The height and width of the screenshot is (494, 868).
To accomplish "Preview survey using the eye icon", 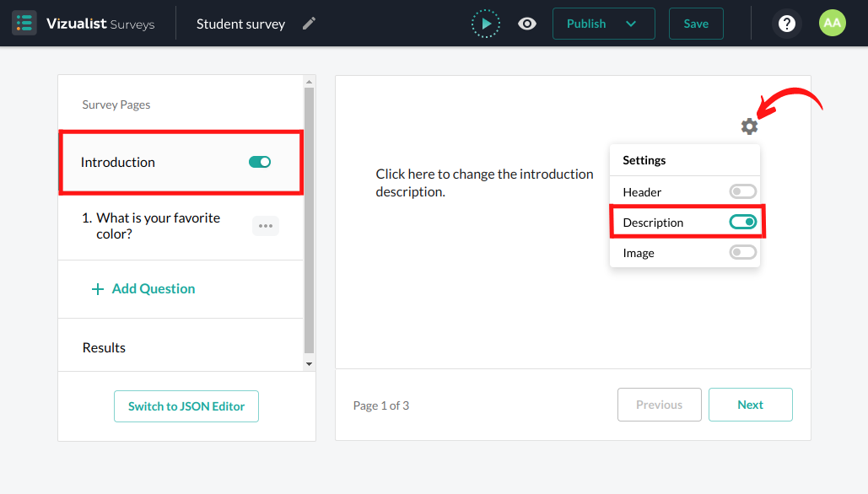I will point(527,24).
